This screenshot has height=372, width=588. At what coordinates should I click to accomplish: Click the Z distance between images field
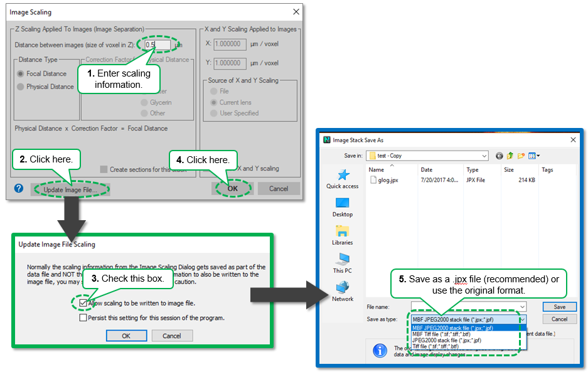click(157, 45)
